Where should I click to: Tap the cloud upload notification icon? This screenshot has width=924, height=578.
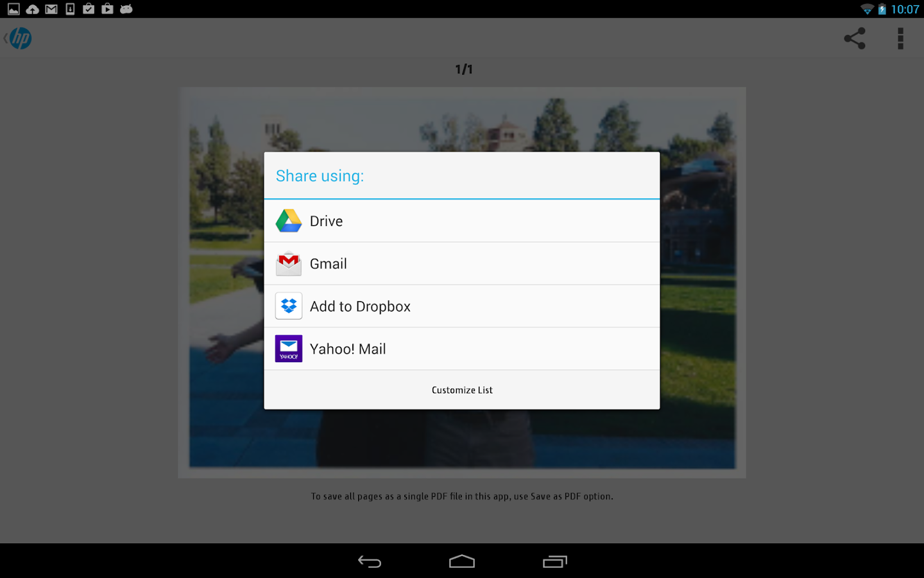tap(32, 9)
